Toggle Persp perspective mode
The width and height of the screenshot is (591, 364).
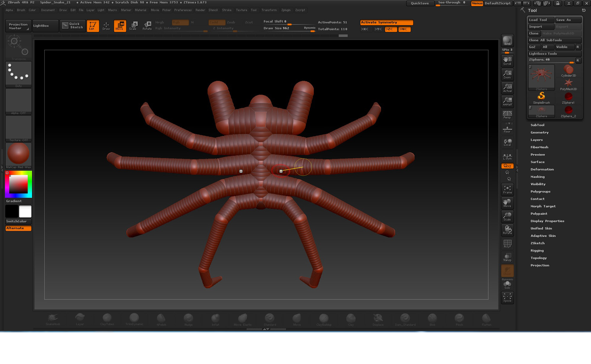coord(507,115)
